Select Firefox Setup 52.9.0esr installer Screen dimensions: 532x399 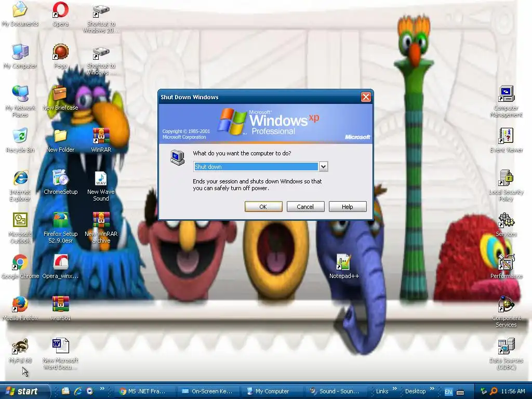tap(60, 228)
